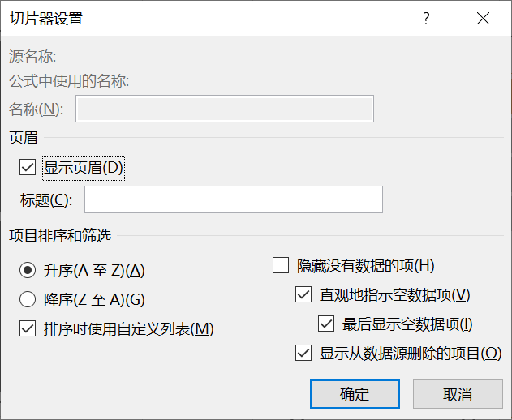This screenshot has width=512, height=420.
Task: Close the 切片器设置 dialog with X
Action: click(x=483, y=19)
